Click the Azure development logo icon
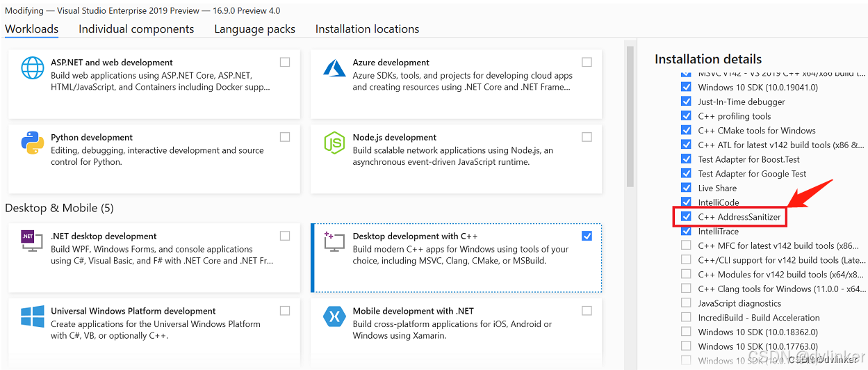This screenshot has width=868, height=370. click(334, 68)
